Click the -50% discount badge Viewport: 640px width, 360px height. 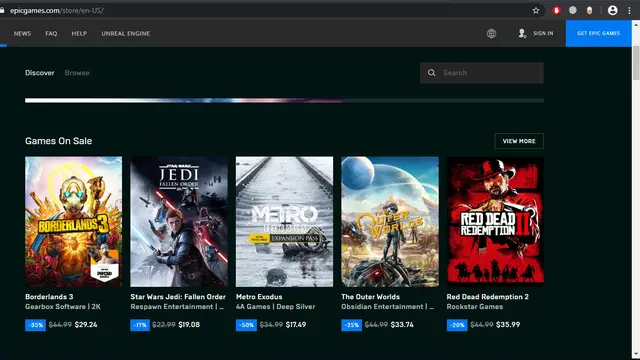tap(246, 325)
